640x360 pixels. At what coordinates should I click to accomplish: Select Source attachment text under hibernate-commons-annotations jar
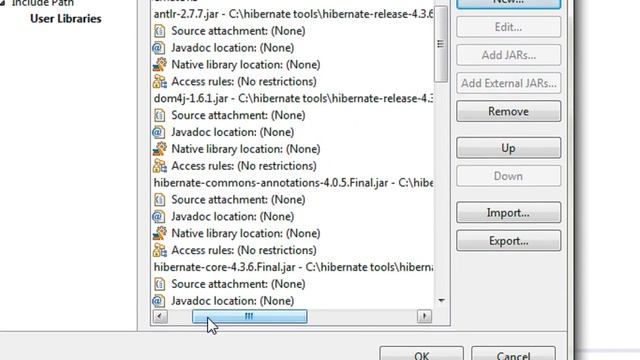click(238, 200)
